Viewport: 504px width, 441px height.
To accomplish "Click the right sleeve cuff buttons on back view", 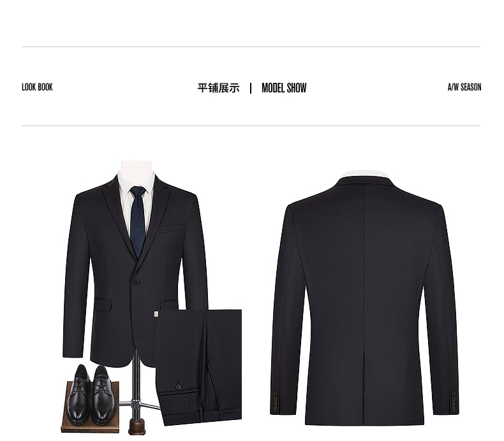I will 454,400.
